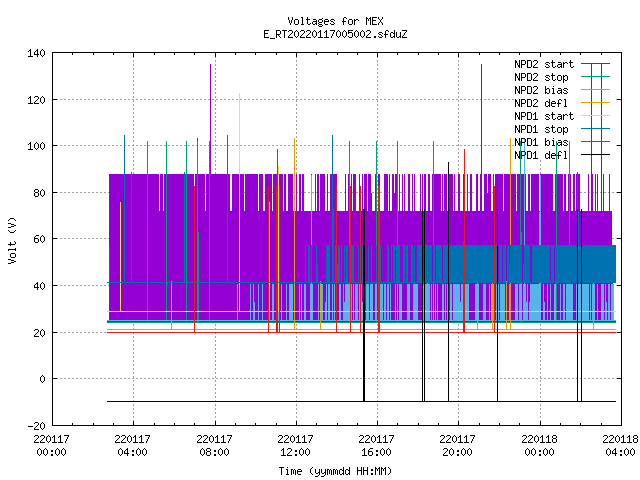Click the 'NPD2 start' legend label

click(544, 64)
